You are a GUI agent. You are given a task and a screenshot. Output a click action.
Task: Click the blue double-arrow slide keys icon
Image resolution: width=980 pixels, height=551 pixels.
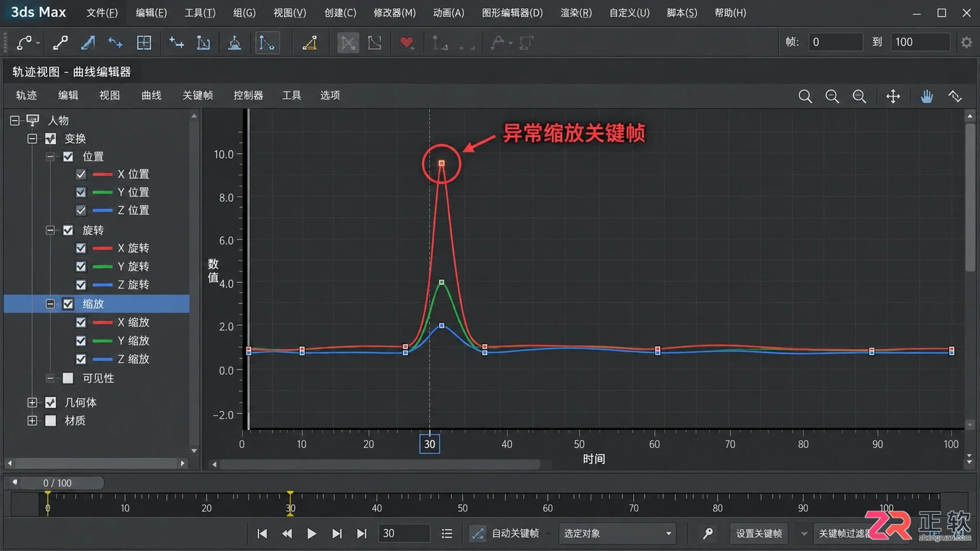[x=116, y=43]
